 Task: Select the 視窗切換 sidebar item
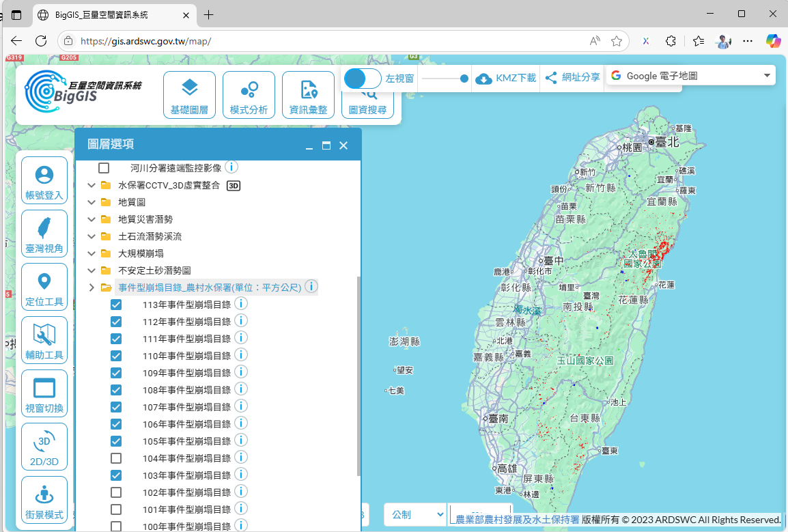click(44, 393)
